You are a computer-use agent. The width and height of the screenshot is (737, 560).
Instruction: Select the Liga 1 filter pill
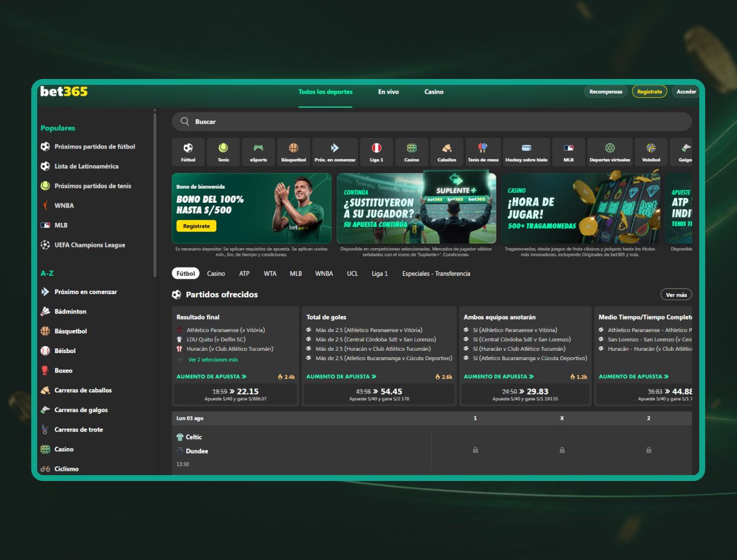click(380, 274)
